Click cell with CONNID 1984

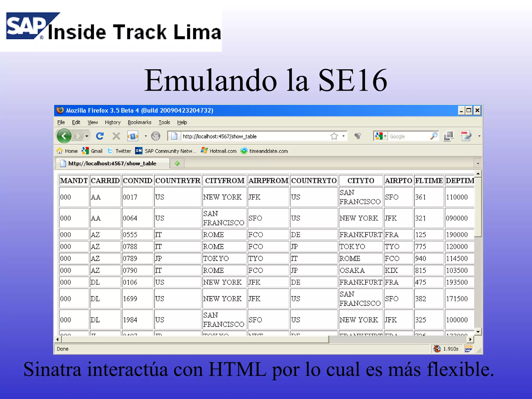click(x=137, y=320)
